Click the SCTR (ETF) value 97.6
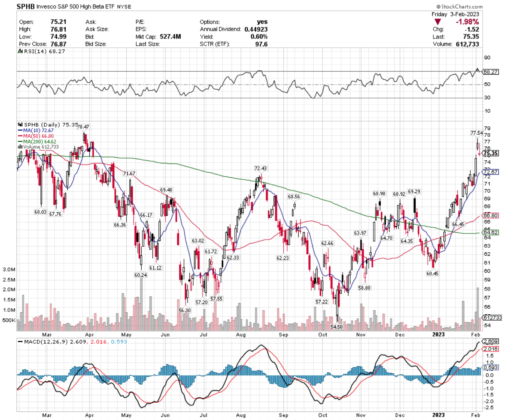Viewport: 505px width, 420px height. (261, 44)
